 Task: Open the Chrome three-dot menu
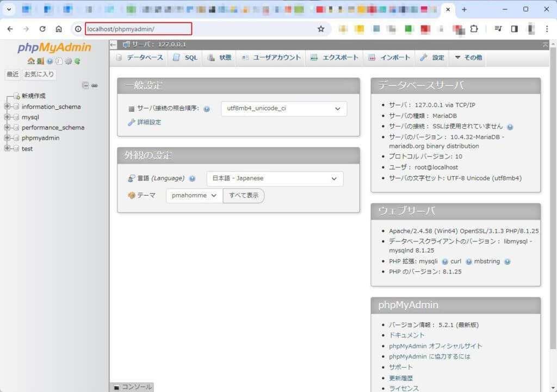click(x=547, y=29)
